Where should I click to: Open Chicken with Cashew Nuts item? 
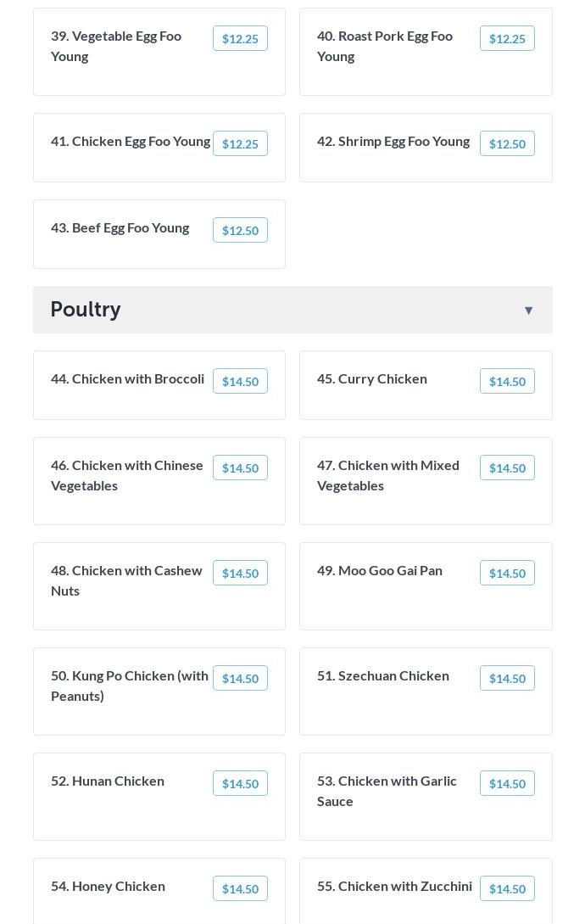[x=126, y=580]
